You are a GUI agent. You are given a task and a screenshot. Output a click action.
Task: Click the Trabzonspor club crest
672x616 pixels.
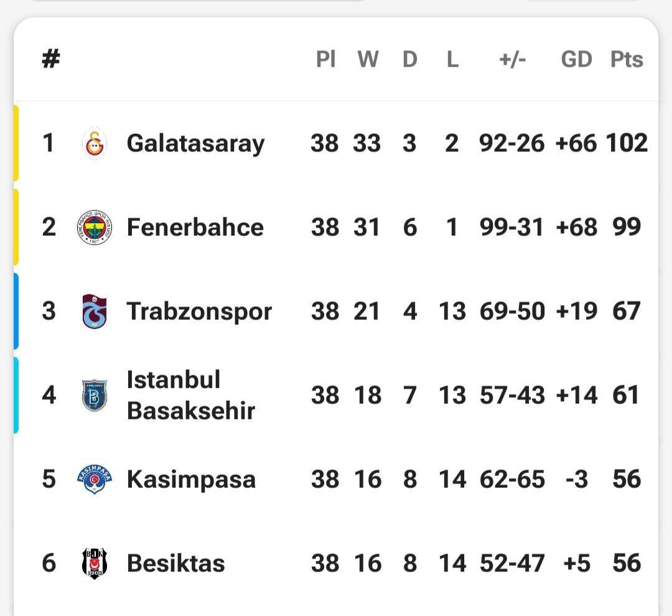(95, 311)
